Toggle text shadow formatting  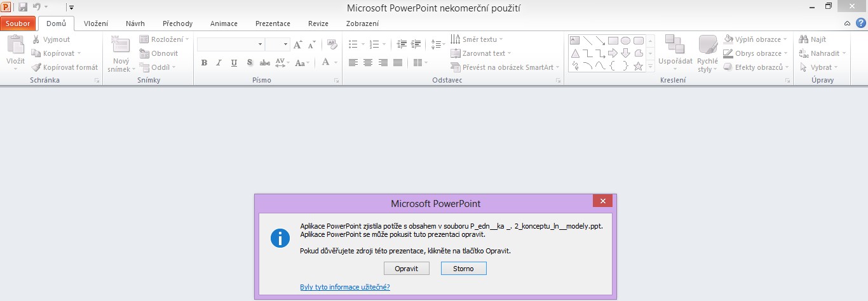tap(250, 62)
